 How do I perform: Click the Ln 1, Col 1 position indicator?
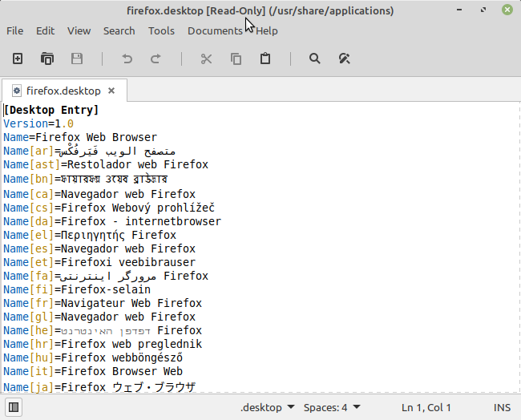(426, 407)
